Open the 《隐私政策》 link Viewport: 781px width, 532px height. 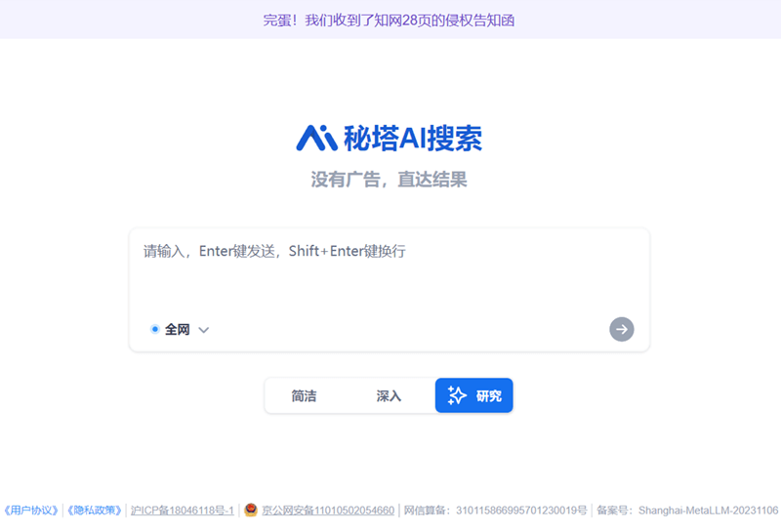tap(95, 511)
